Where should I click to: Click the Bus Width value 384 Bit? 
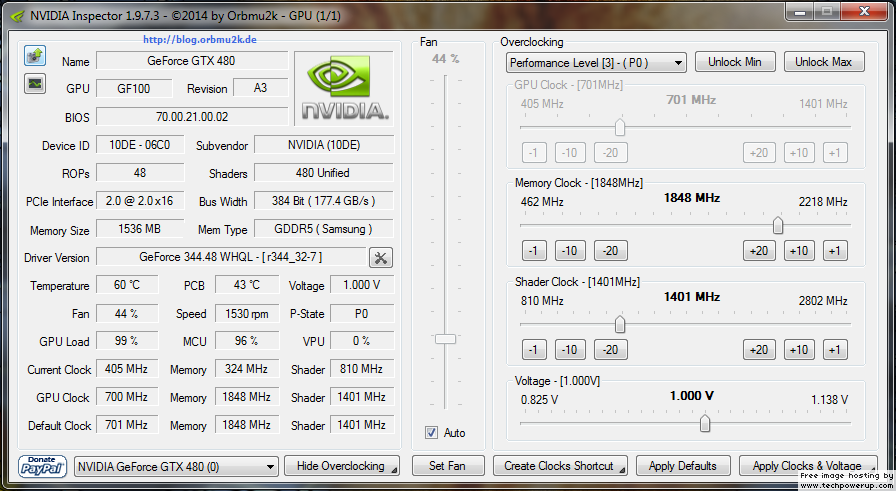coord(324,201)
